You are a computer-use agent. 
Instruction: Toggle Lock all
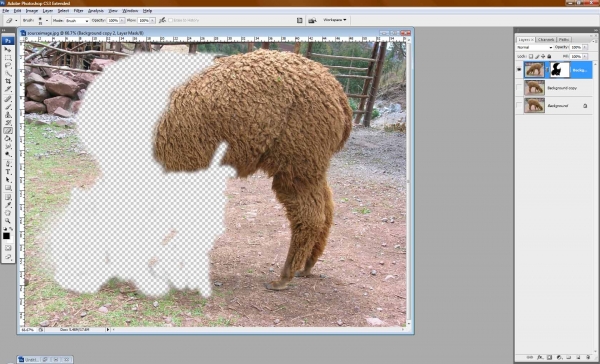point(549,56)
